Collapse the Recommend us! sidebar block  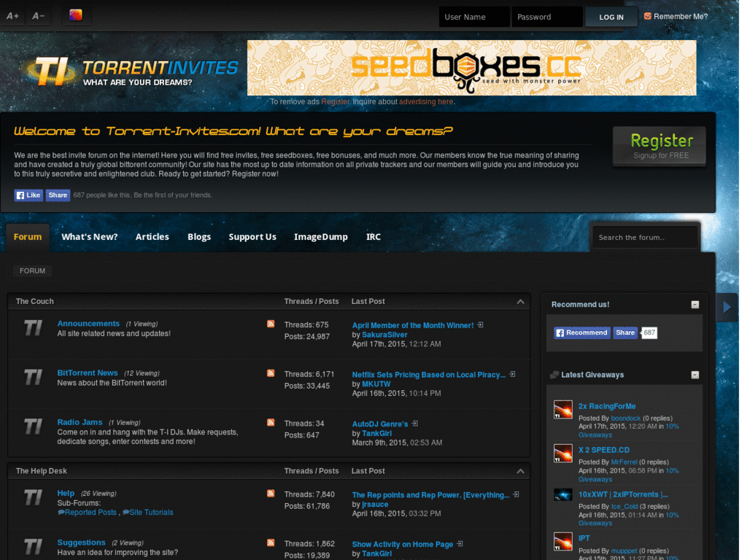point(695,305)
